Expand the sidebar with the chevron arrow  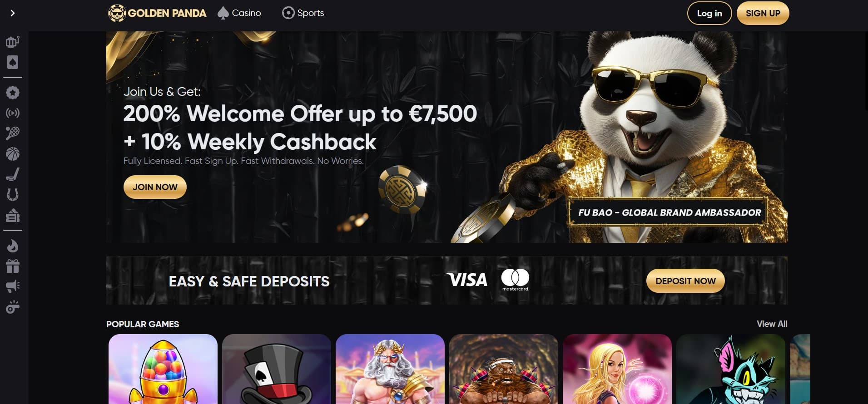click(x=13, y=13)
